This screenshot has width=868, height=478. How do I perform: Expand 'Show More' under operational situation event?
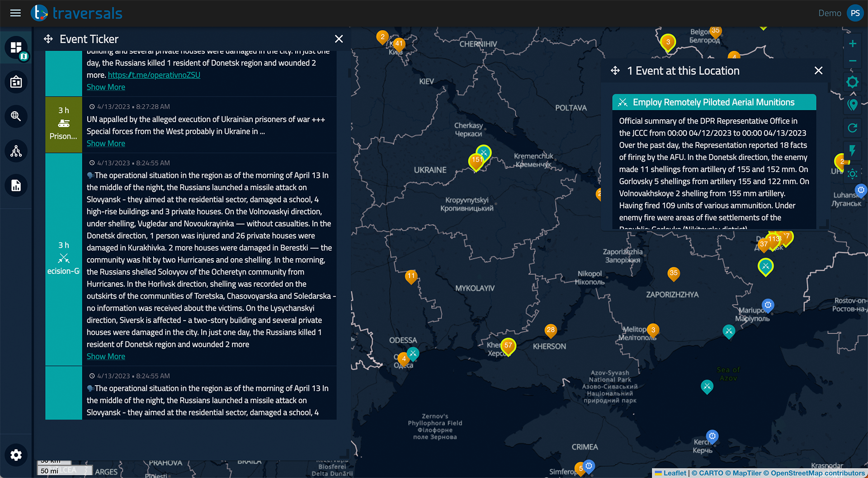[x=106, y=356]
